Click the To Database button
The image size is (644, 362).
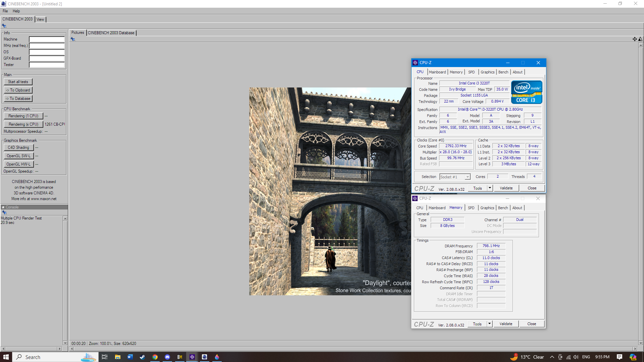tap(18, 99)
